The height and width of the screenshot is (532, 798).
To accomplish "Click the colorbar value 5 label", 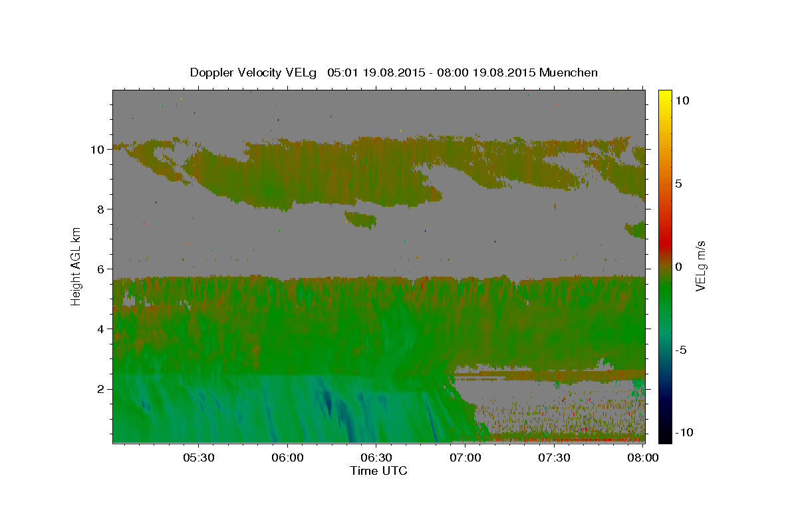I will point(679,184).
